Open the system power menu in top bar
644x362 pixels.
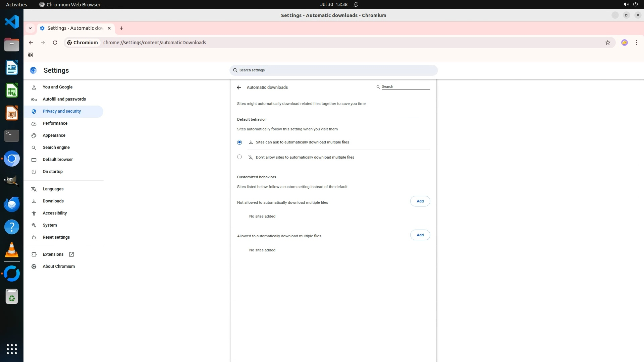point(635,4)
